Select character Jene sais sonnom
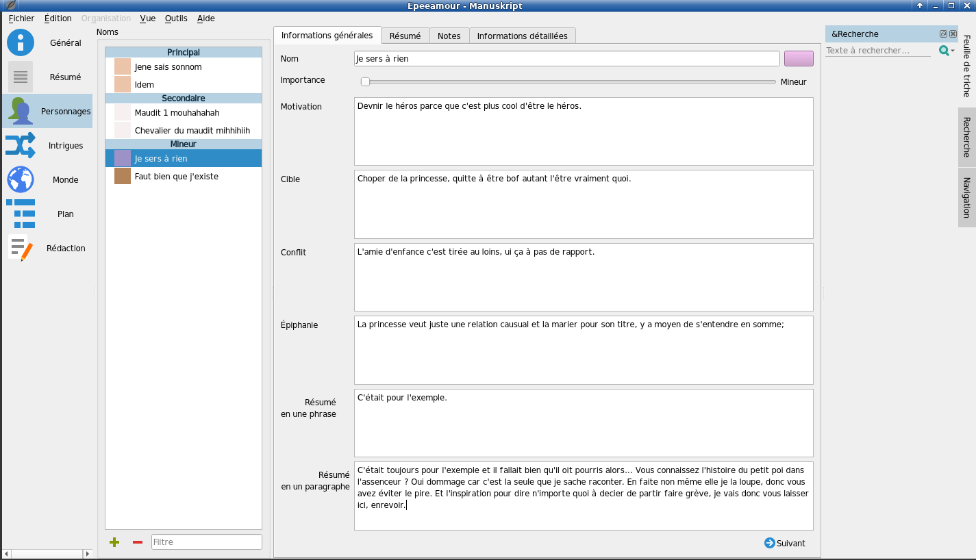This screenshot has height=560, width=976. coord(184,66)
